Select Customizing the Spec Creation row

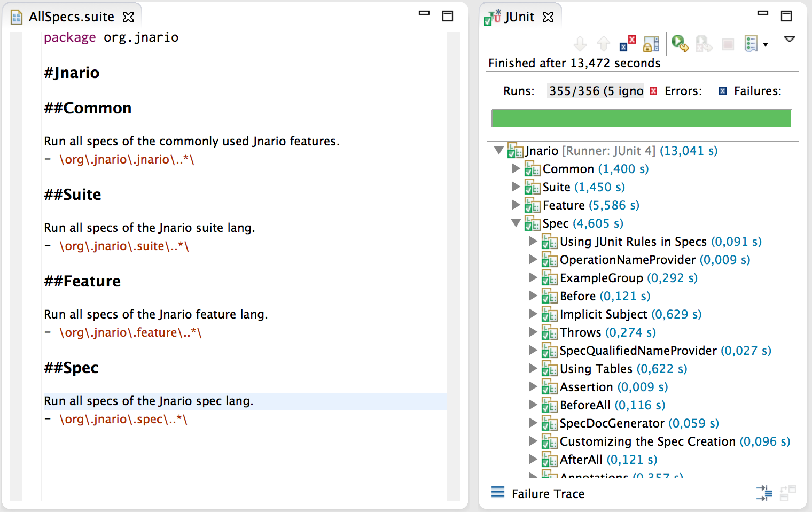tap(675, 441)
